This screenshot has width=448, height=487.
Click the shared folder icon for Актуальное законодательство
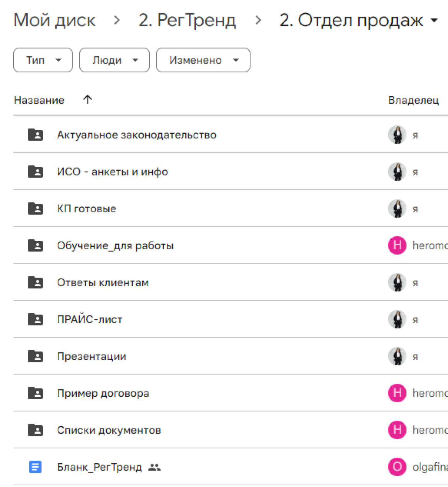pyautogui.click(x=35, y=135)
